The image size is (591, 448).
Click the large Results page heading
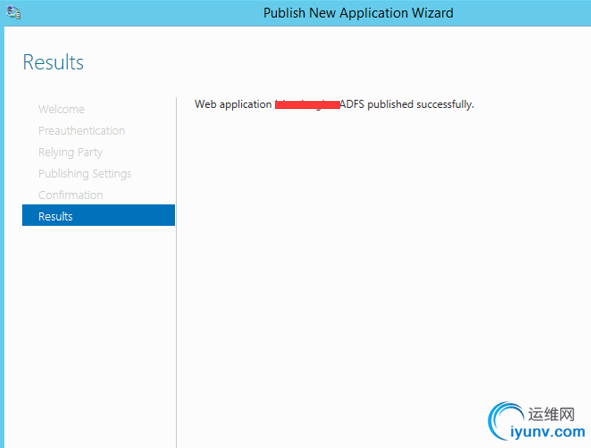[53, 62]
